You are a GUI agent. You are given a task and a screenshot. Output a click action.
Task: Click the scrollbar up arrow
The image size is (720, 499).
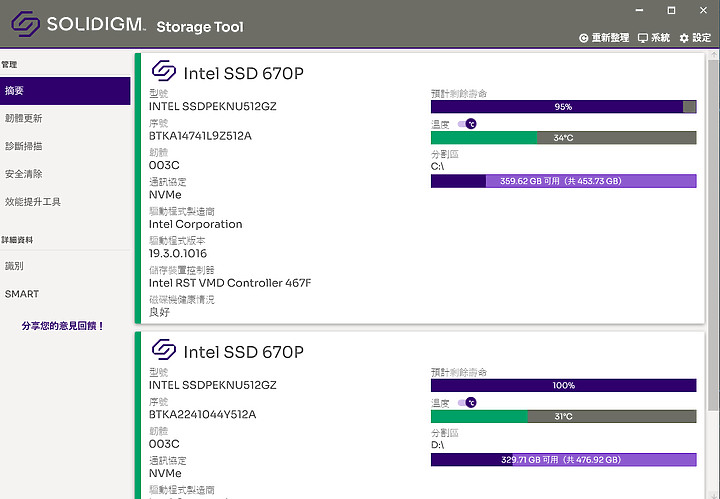[713, 54]
